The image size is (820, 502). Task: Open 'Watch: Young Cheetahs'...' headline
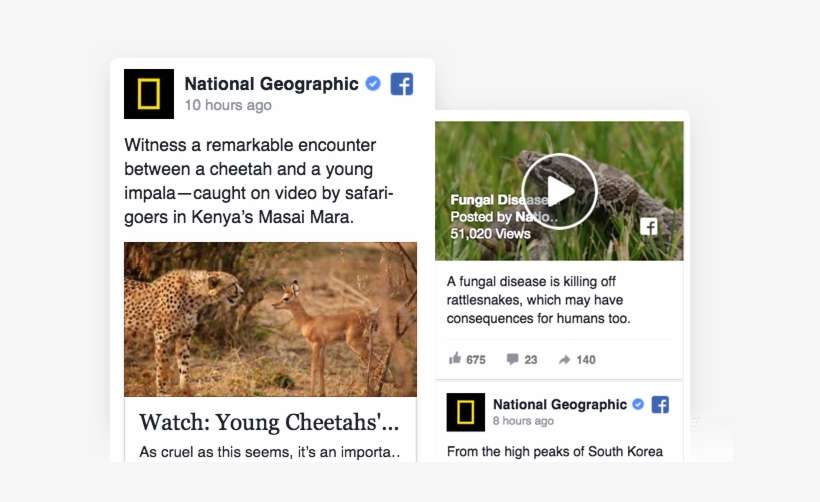point(269,423)
